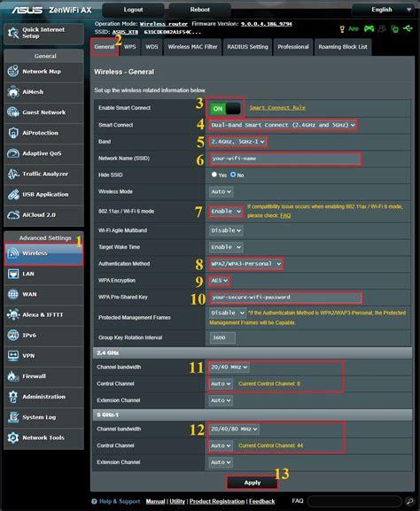Click the Adaptive QoS gauge icon
The height and width of the screenshot is (511, 420).
[13, 153]
